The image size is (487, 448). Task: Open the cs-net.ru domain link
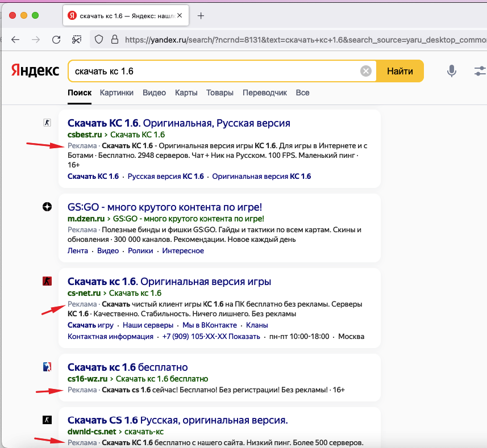(84, 293)
